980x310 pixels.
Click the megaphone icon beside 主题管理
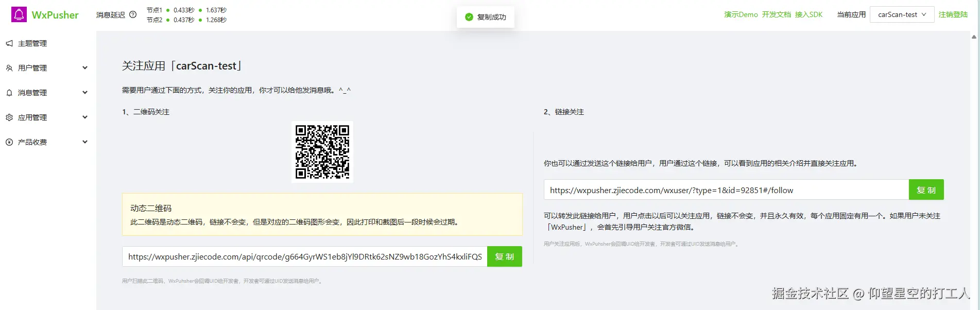click(9, 43)
